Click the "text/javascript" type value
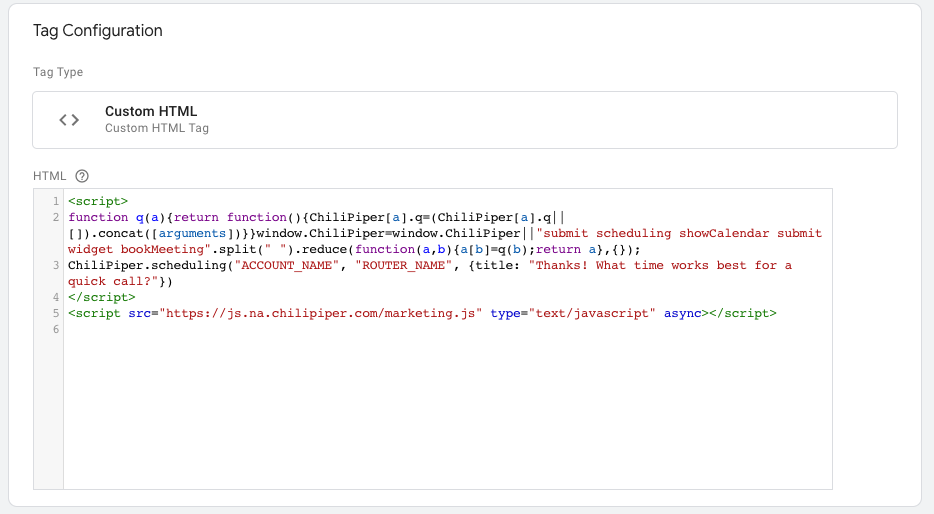The image size is (934, 514). click(x=590, y=313)
